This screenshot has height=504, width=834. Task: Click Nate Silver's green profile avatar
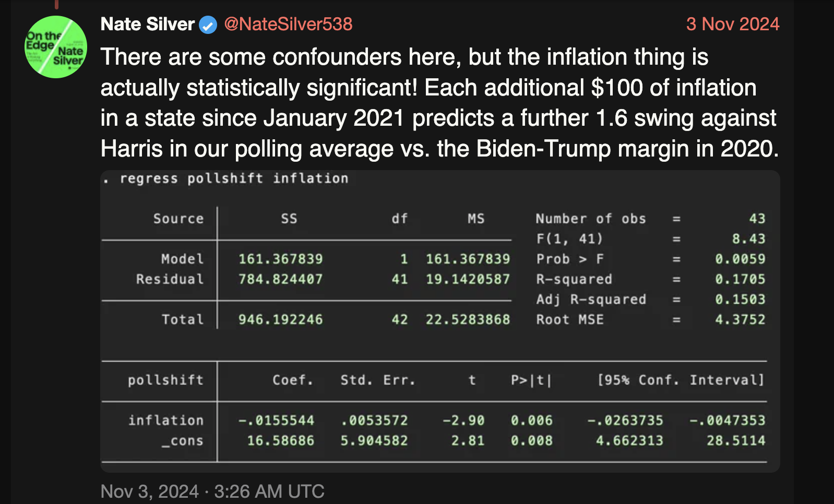(x=56, y=47)
